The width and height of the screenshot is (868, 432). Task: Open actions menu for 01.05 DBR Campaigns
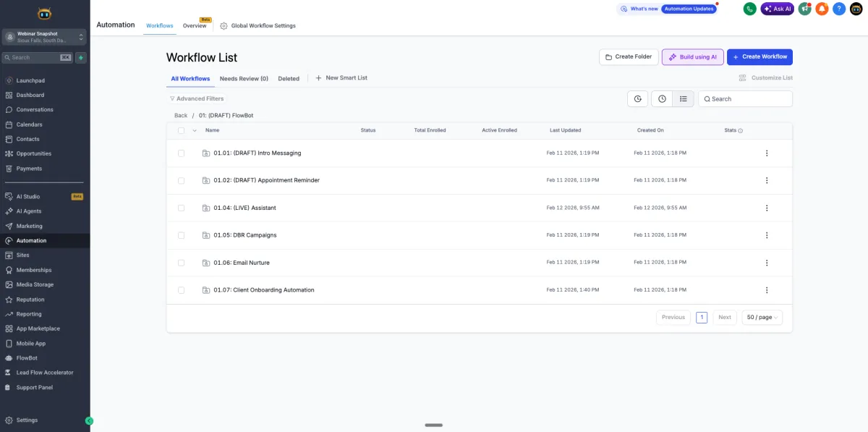tap(767, 235)
